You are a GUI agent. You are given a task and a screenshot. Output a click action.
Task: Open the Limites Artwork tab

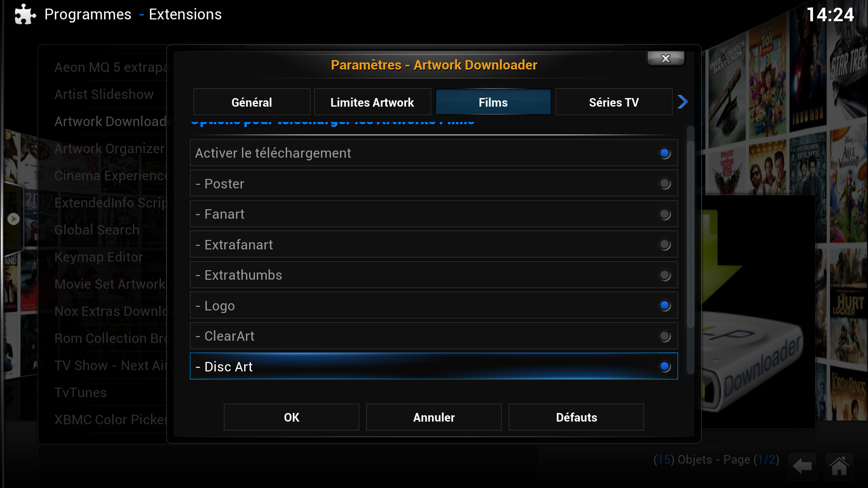tap(372, 102)
